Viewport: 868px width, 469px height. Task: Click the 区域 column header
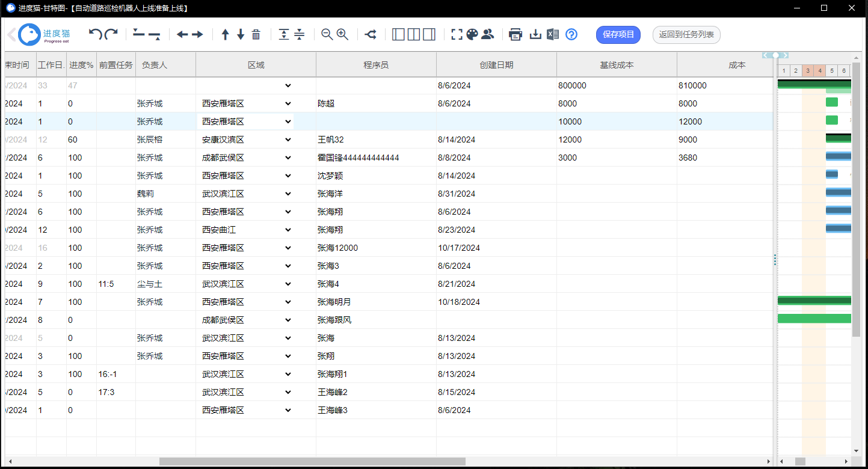pyautogui.click(x=256, y=65)
